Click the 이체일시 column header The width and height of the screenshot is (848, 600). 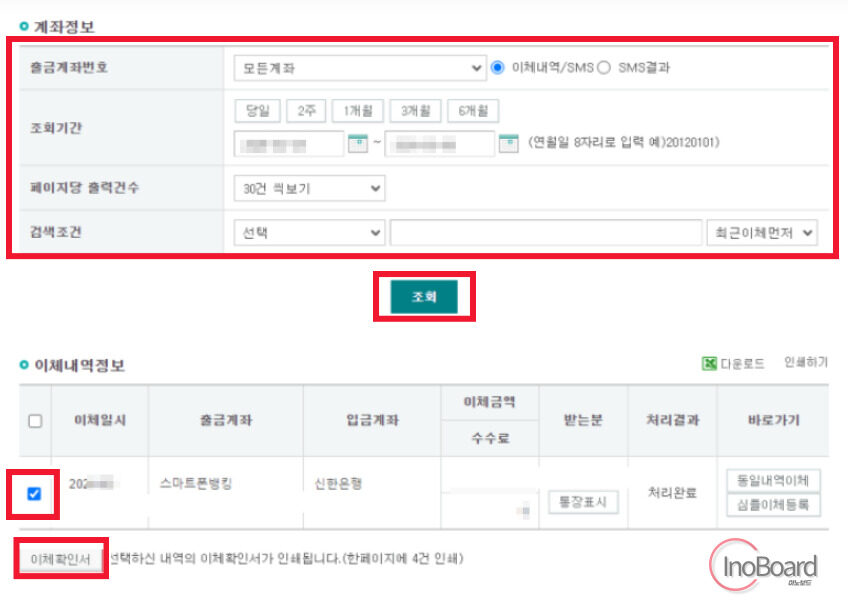tap(100, 420)
